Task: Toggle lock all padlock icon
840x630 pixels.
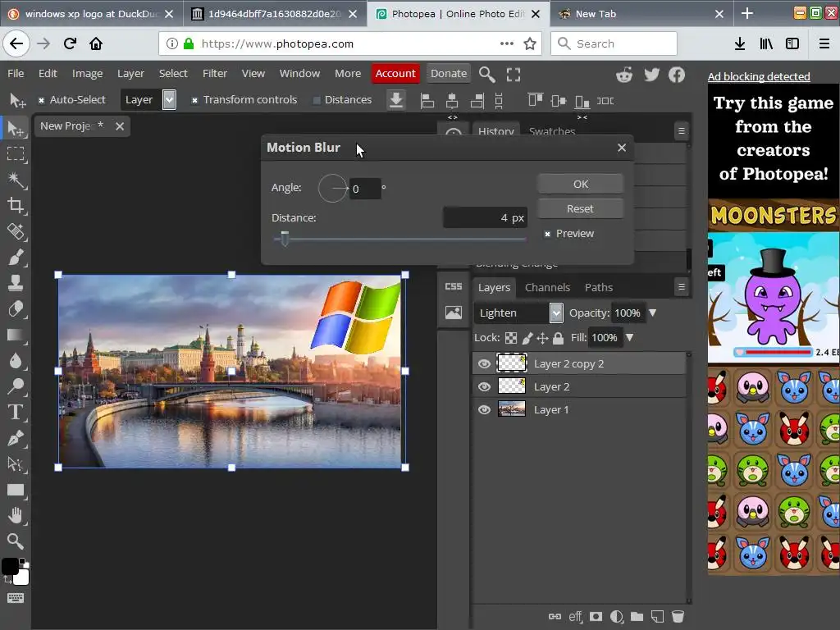Action: click(x=558, y=338)
